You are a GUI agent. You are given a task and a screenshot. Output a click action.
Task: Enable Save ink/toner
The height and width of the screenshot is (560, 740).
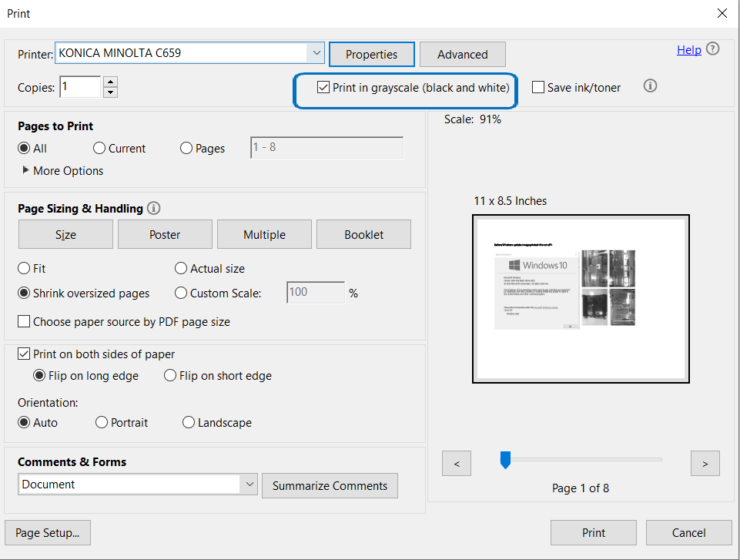click(537, 87)
